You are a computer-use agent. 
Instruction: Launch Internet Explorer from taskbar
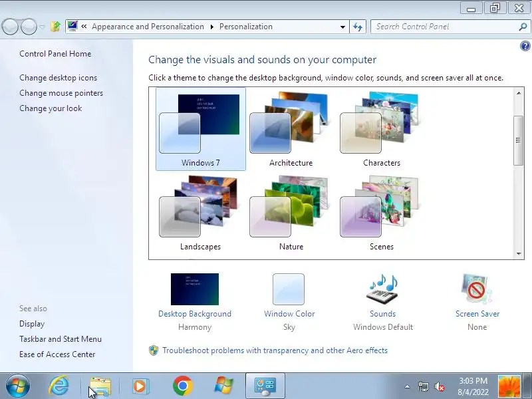pyautogui.click(x=59, y=386)
